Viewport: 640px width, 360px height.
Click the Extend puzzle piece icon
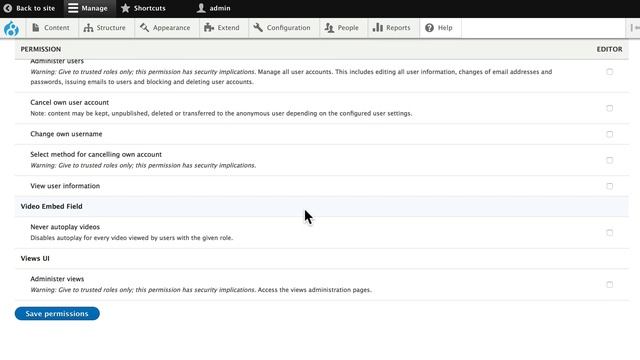point(209,28)
